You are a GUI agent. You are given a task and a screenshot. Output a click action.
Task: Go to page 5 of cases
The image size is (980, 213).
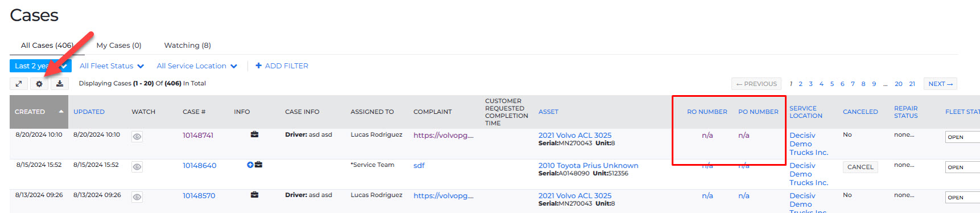(832, 84)
